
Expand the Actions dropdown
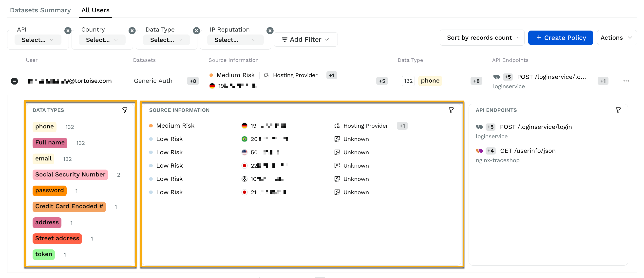pos(617,38)
